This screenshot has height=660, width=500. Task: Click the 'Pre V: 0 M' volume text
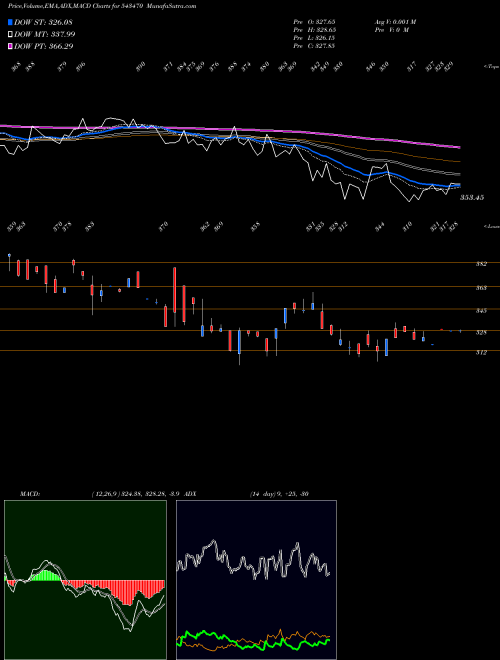[x=392, y=30]
